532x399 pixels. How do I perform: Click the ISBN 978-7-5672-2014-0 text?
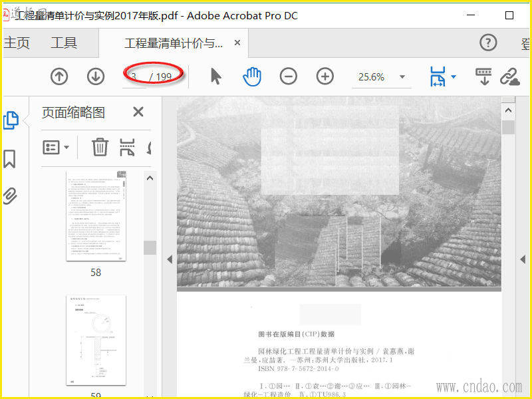click(x=299, y=369)
